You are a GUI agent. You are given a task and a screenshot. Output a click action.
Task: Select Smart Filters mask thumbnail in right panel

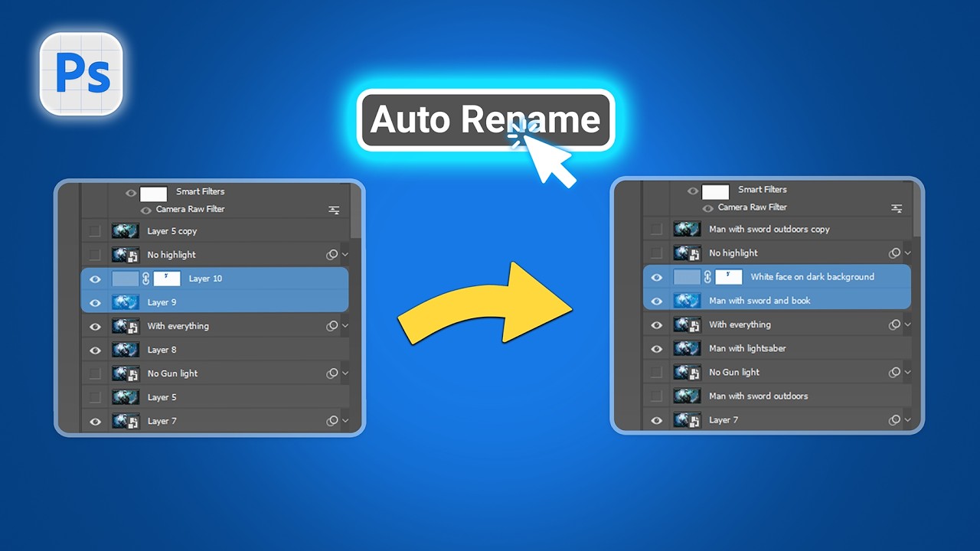click(x=715, y=191)
